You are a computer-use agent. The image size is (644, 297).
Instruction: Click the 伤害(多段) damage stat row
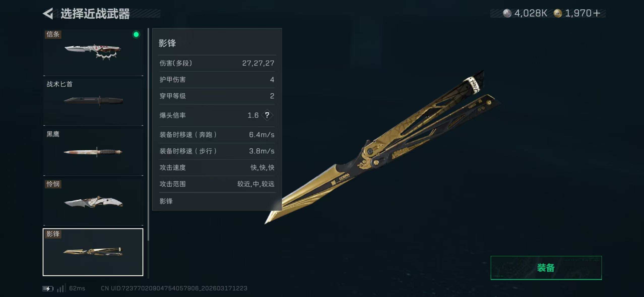[217, 63]
